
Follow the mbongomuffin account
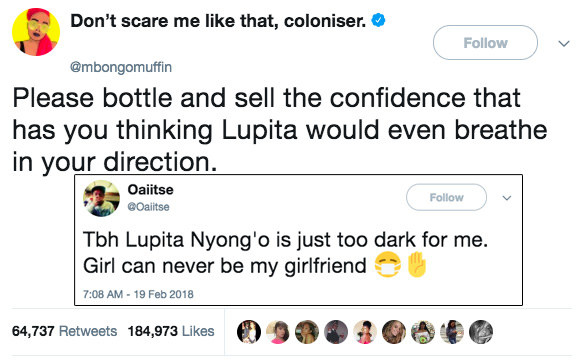[485, 43]
